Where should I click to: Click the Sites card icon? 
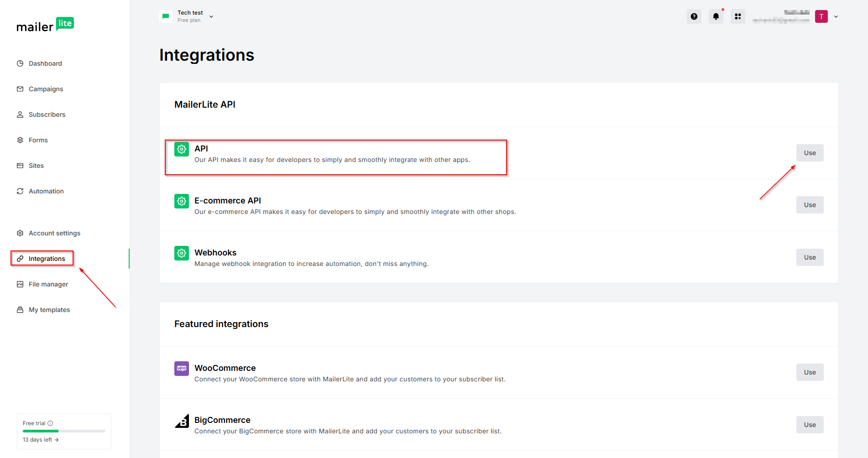coord(20,166)
